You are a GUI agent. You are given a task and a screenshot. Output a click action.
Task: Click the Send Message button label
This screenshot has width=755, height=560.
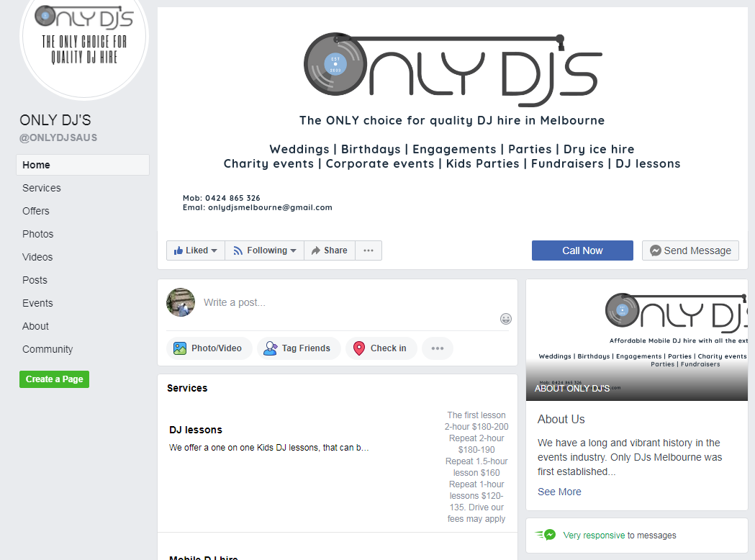pyautogui.click(x=697, y=250)
